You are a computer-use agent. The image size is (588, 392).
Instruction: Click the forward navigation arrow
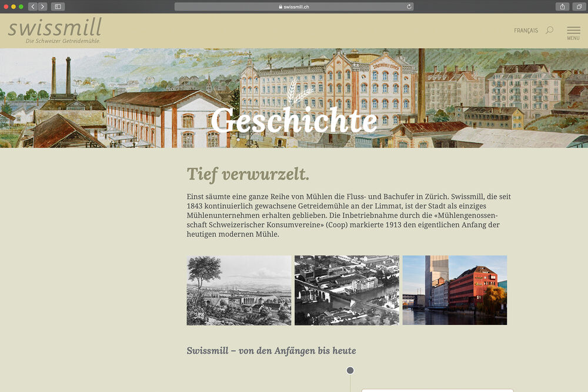(x=42, y=6)
